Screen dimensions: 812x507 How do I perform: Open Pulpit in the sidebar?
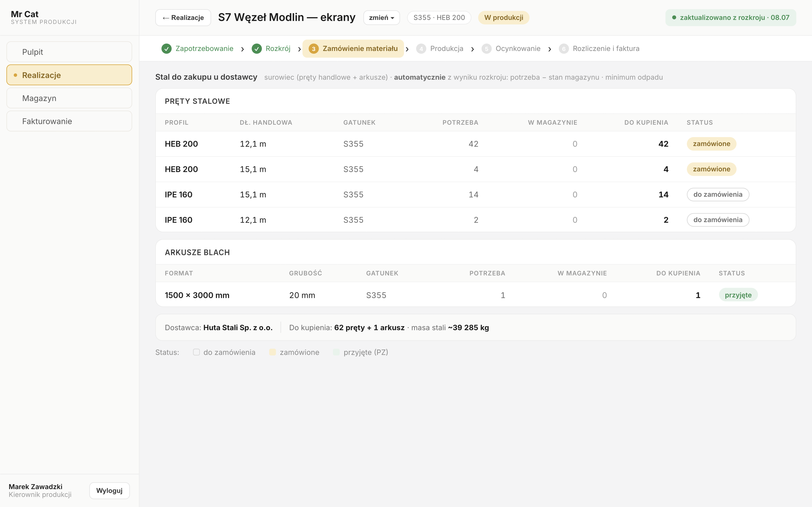click(69, 52)
